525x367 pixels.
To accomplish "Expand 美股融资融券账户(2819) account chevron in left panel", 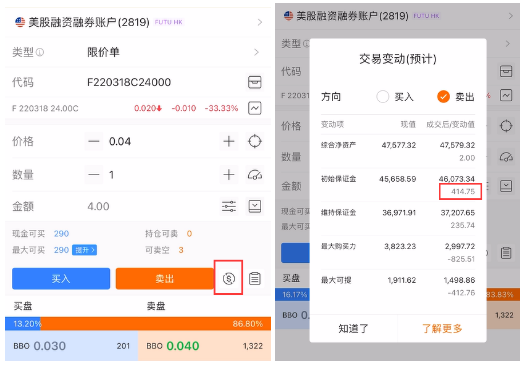I will coord(259,22).
